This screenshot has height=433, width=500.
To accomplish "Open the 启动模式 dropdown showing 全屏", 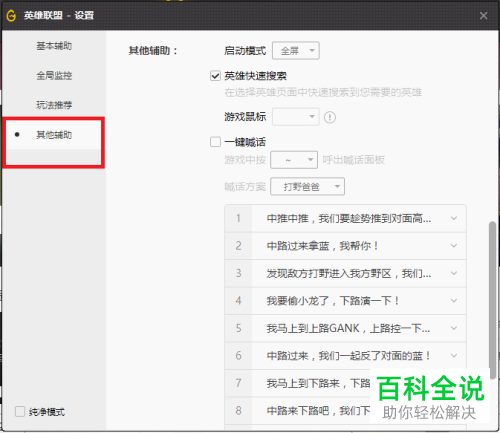I will click(x=296, y=51).
